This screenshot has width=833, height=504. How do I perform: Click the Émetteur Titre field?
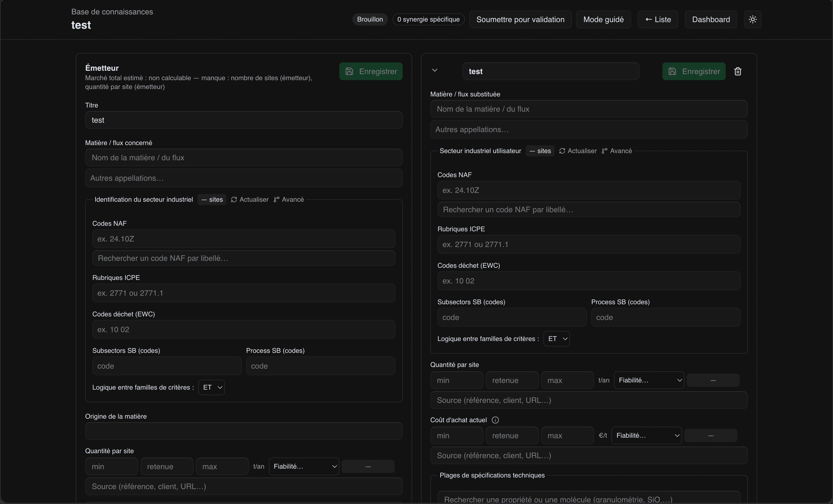pyautogui.click(x=244, y=120)
